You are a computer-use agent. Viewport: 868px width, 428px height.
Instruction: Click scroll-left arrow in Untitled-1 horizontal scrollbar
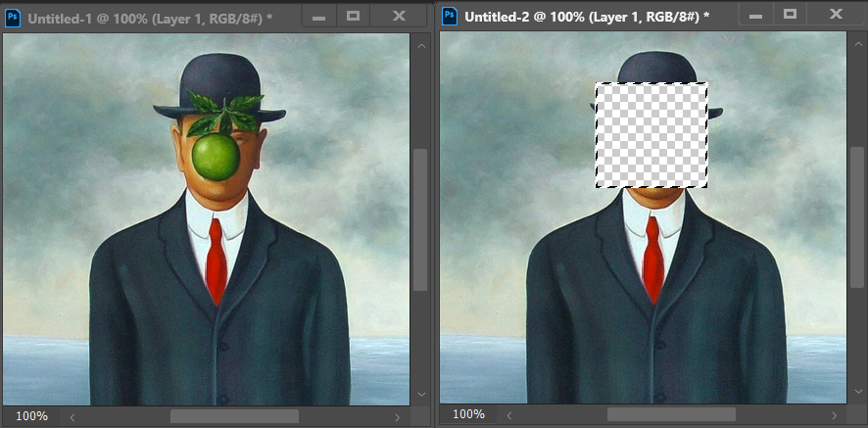[x=72, y=416]
